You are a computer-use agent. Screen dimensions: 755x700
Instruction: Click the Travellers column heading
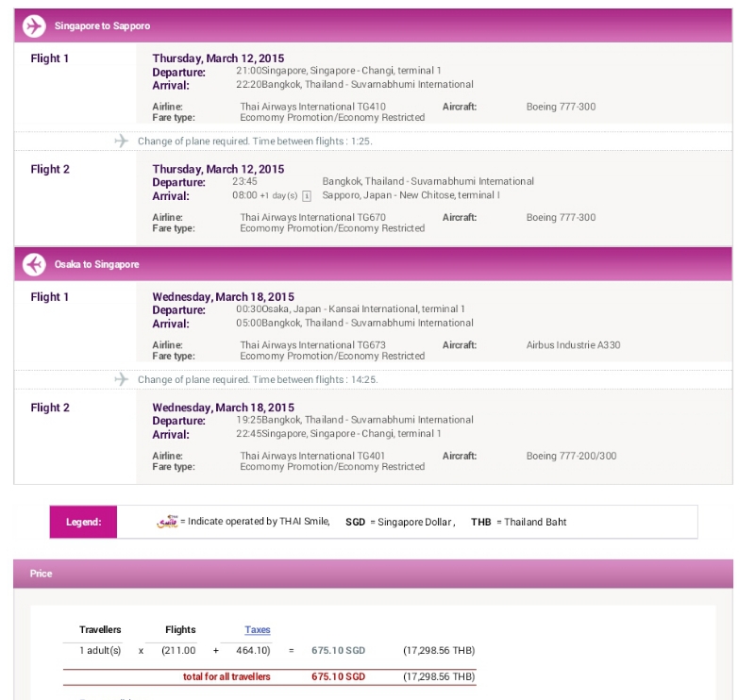[100, 629]
